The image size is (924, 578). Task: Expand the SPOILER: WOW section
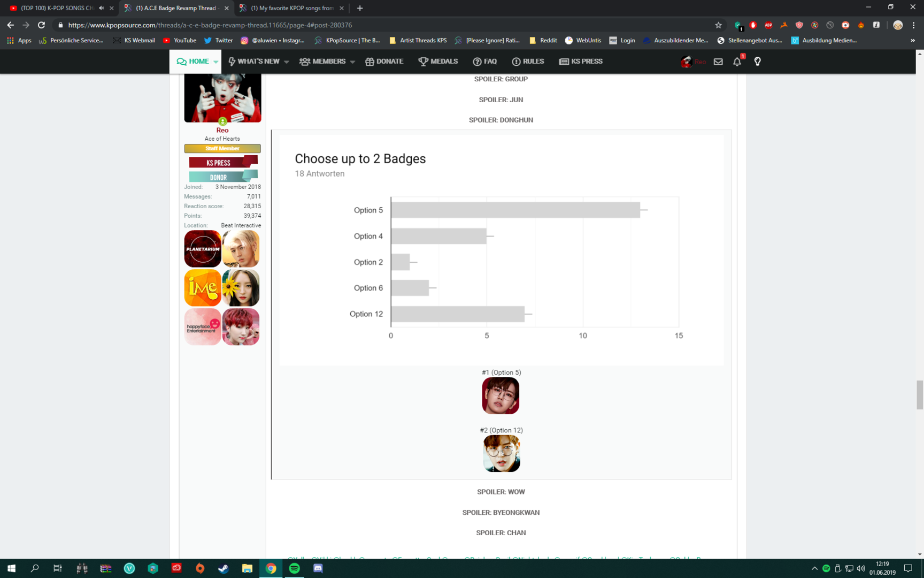[501, 492]
